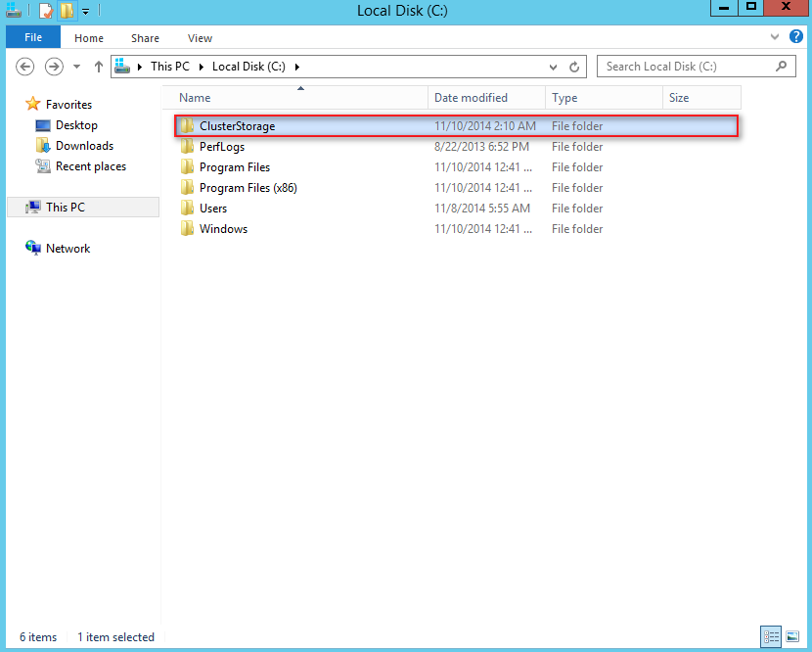The height and width of the screenshot is (652, 812).
Task: Sort by Type column header
Action: (604, 98)
